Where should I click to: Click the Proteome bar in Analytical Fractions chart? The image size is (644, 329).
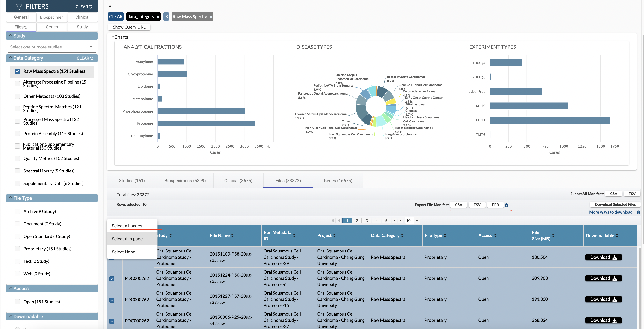point(206,123)
